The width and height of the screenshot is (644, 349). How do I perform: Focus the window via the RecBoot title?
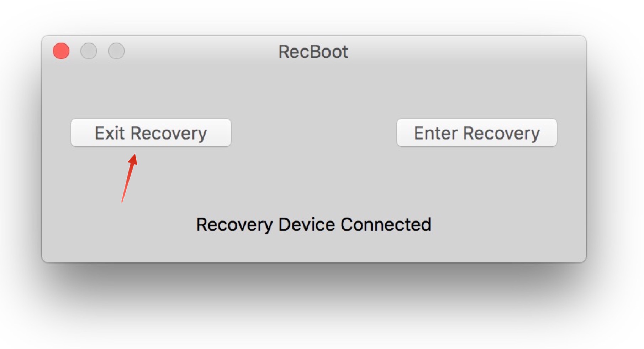(x=313, y=52)
